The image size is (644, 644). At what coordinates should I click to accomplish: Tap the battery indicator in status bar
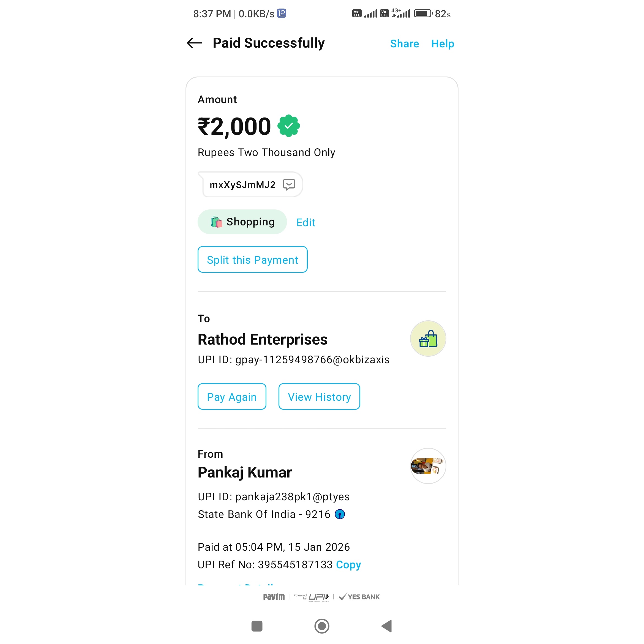423,14
